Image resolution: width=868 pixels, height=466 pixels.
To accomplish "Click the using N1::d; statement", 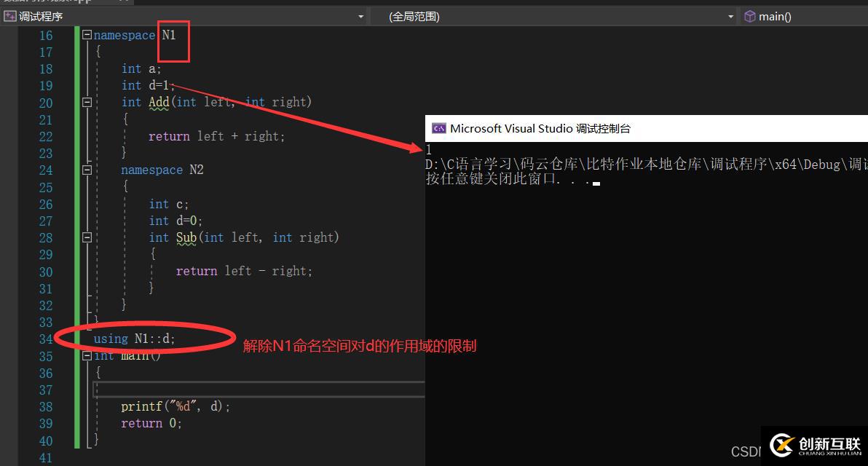I will pyautogui.click(x=135, y=339).
